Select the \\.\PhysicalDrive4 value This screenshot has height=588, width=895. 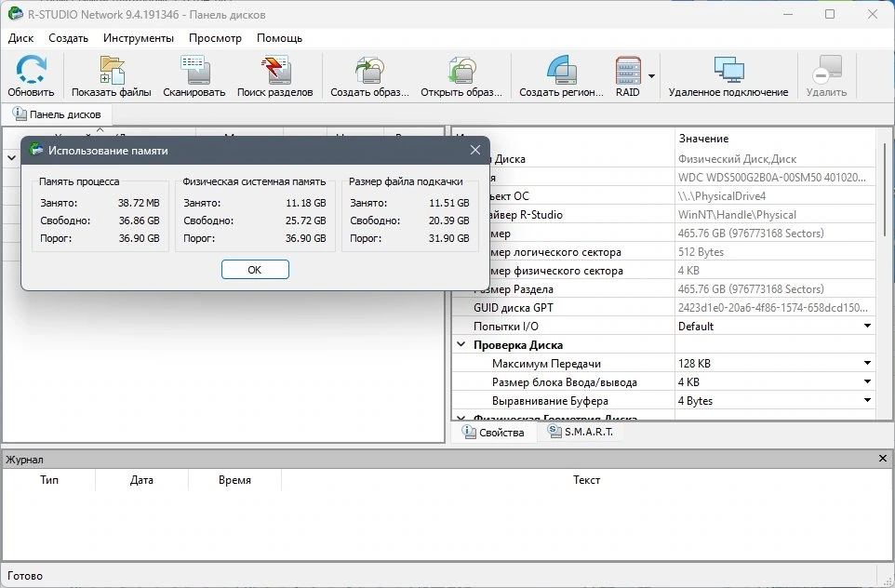722,196
